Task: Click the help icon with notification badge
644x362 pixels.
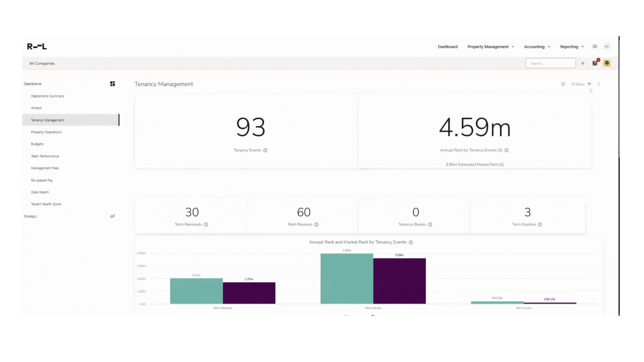Action: tap(595, 63)
